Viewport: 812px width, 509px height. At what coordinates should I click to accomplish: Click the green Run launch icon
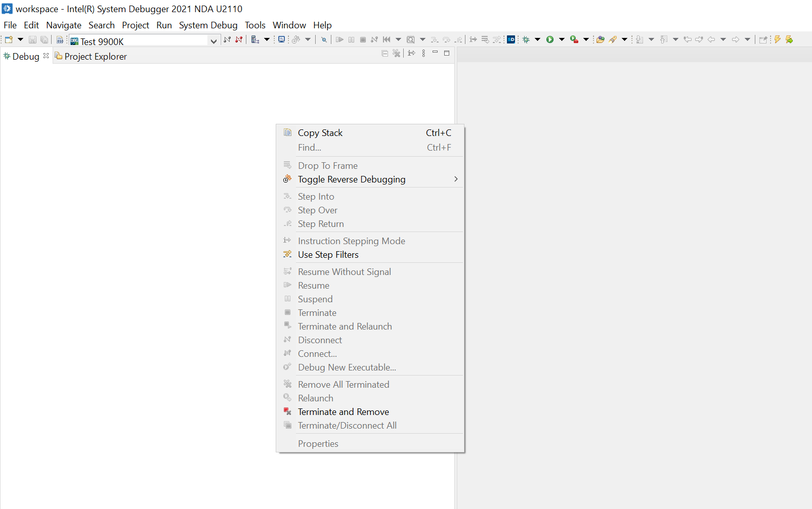point(550,39)
